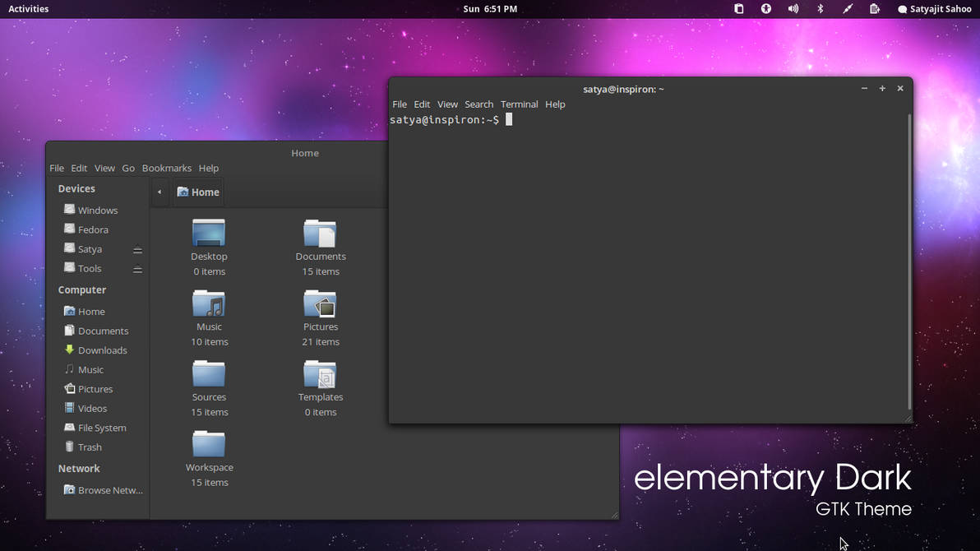The image size is (980, 551).
Task: Open the Documents folder icon in Home view
Action: pyautogui.click(x=320, y=233)
